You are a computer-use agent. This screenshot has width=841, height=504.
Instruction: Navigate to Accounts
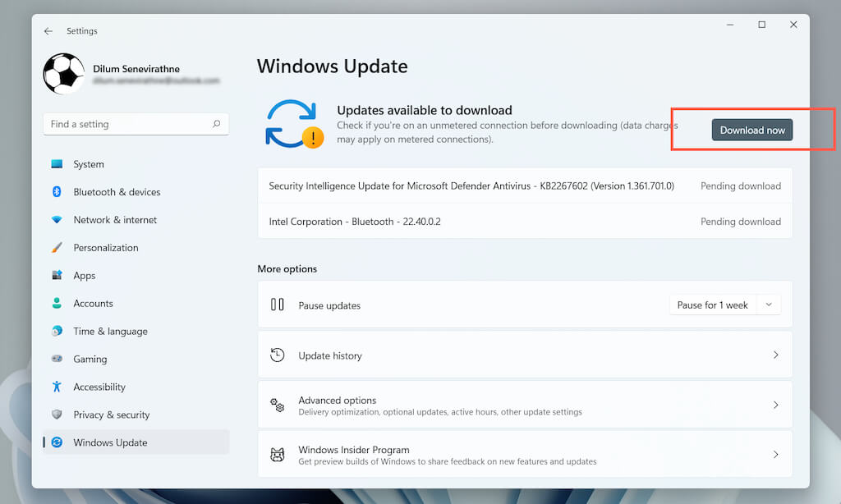(x=136, y=304)
